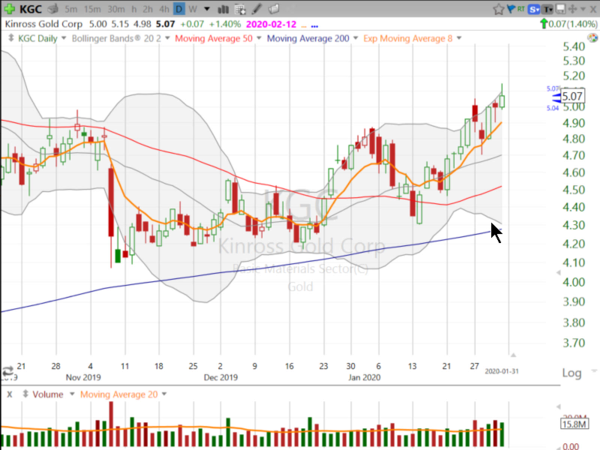Click the small triangle at time-axis end

514,355
